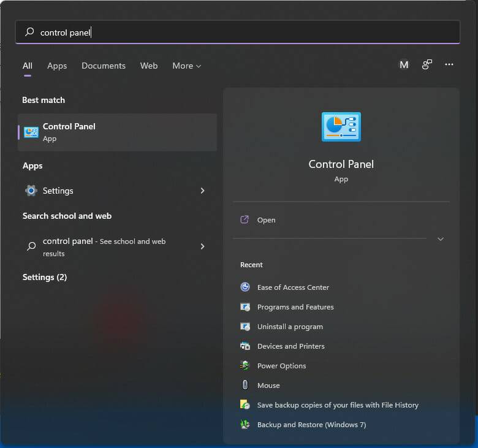Click the Power Options icon

click(245, 366)
